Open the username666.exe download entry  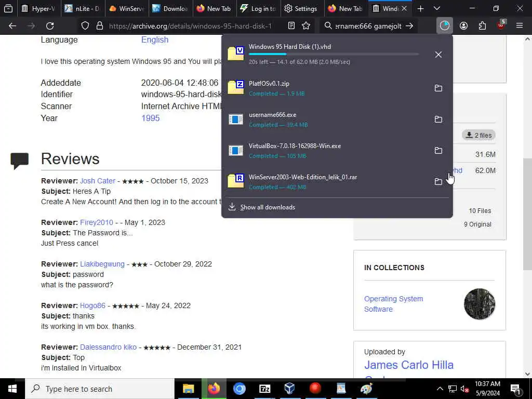pos(326,119)
